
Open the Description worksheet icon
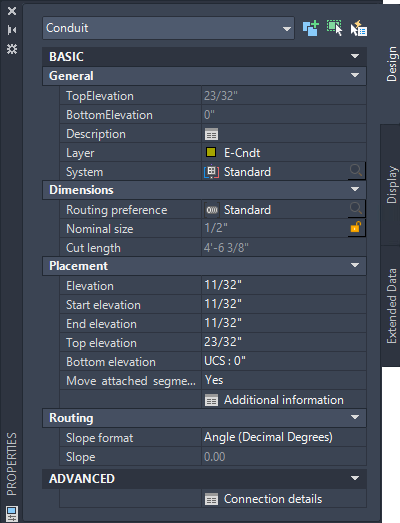(x=211, y=134)
